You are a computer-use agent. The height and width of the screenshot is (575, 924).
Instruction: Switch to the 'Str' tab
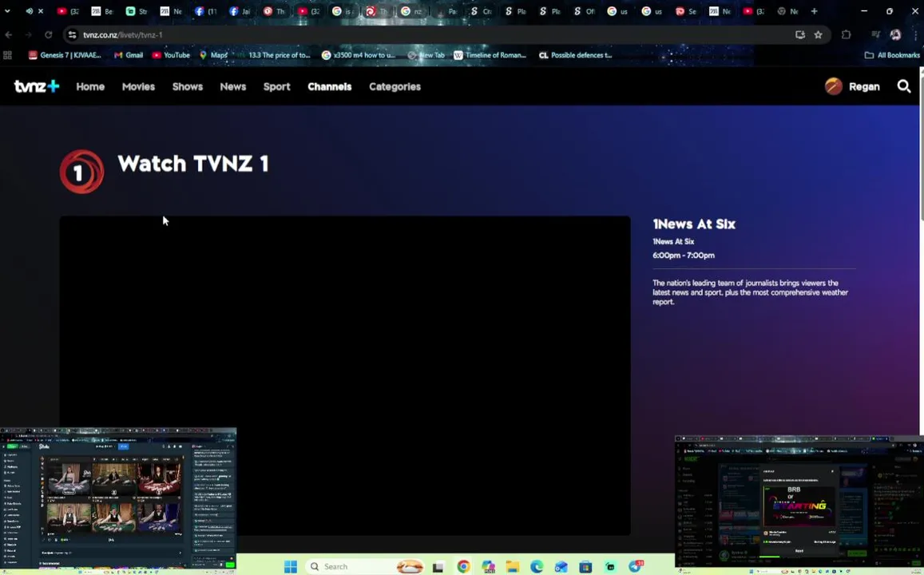(137, 10)
